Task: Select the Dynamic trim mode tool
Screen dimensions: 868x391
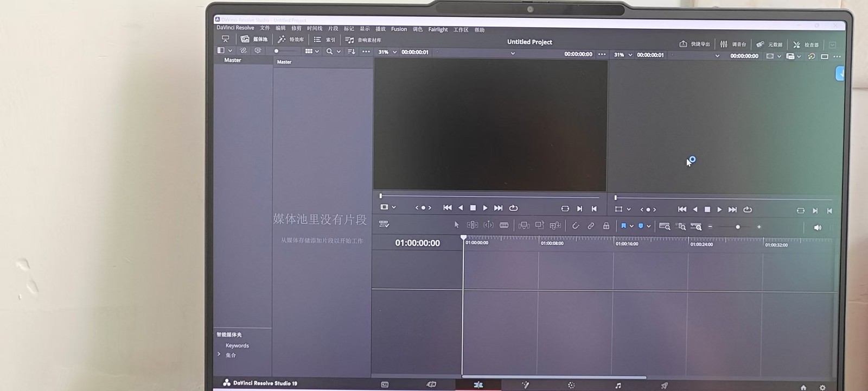Action: click(488, 225)
